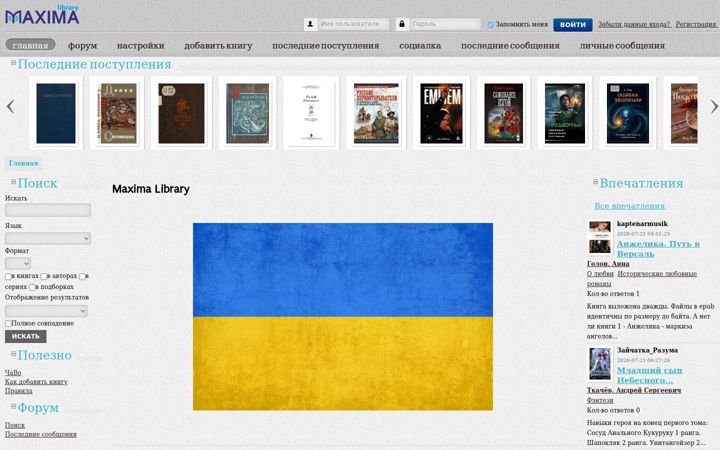Viewport: 720px width, 450px height.
Task: Click the 'ИСКАТЬ' search button
Action: pos(26,337)
